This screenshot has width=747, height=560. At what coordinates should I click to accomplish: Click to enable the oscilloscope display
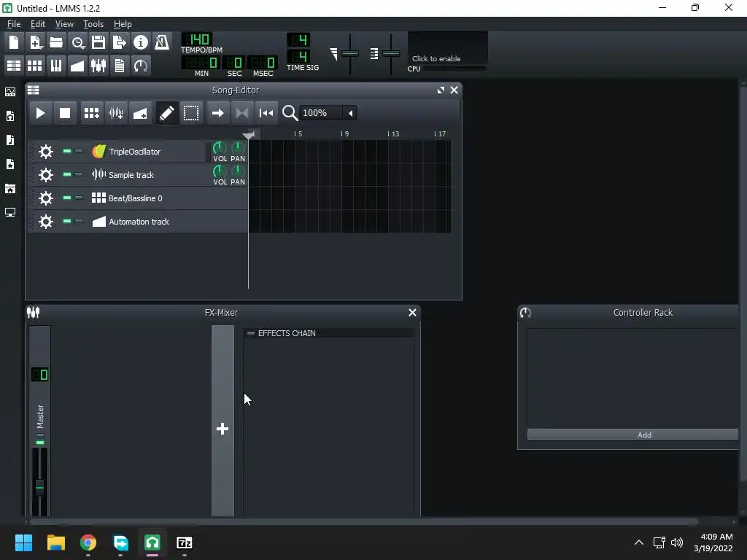tap(448, 48)
